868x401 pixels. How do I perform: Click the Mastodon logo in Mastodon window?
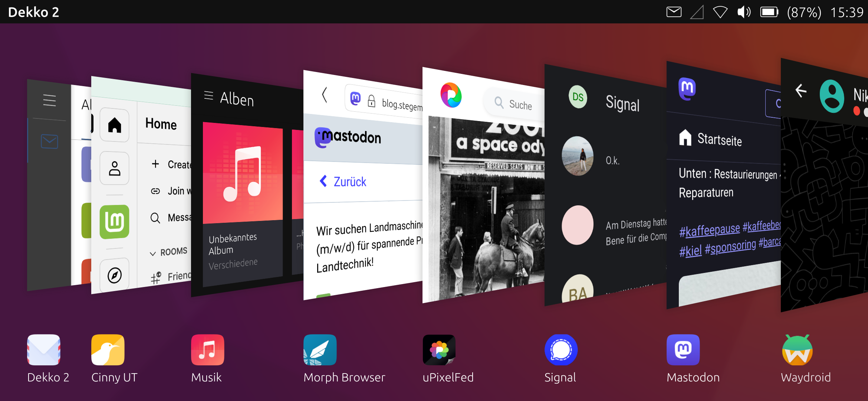coord(687,89)
